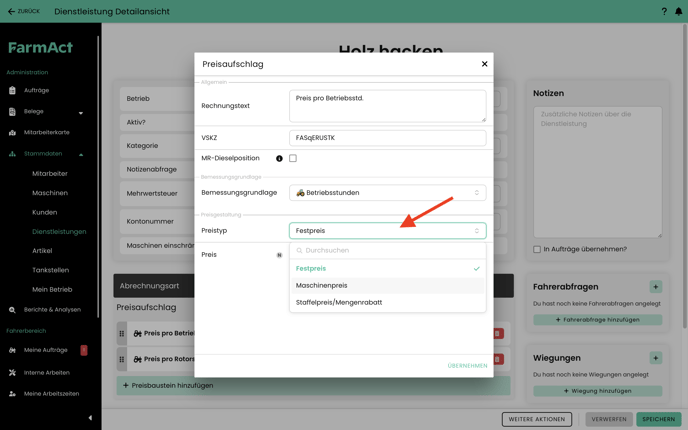Expand the Belege submenu arrow

81,113
